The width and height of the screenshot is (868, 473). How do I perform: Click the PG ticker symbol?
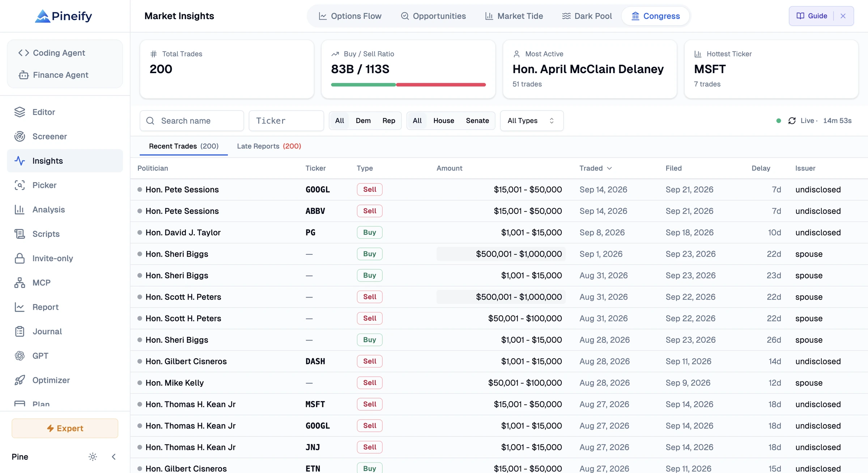coord(310,233)
